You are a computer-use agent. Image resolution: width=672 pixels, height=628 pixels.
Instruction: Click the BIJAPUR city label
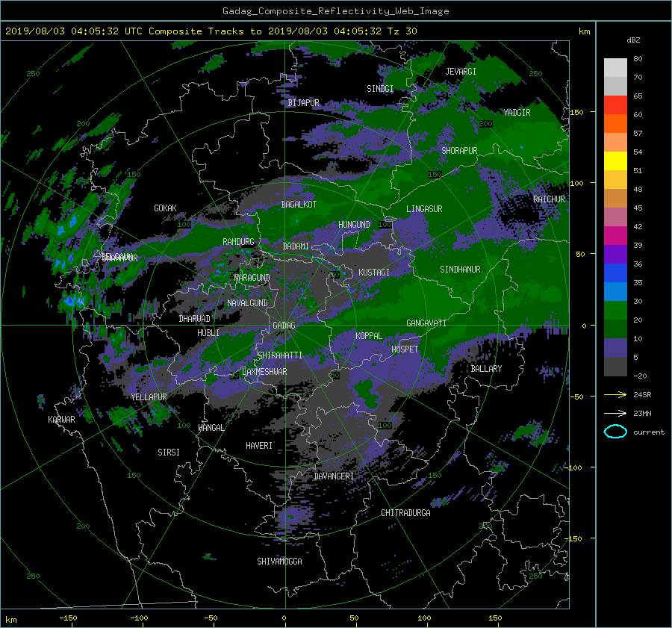pyautogui.click(x=303, y=103)
